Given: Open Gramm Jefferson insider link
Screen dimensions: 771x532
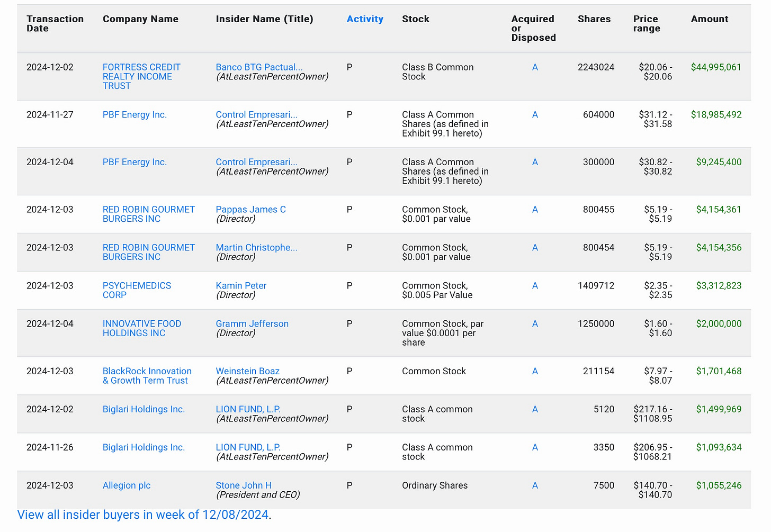Looking at the screenshot, I should click(x=252, y=324).
